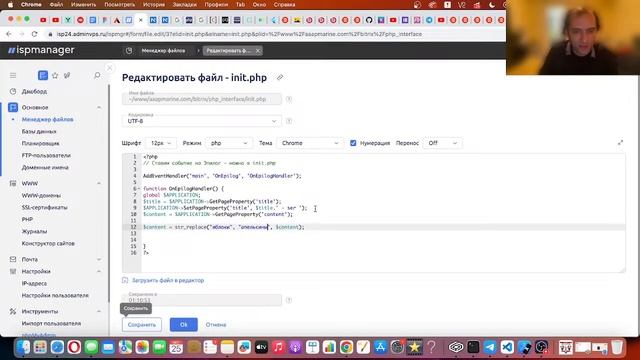The image size is (640, 360).
Task: Open the Закладки menu in the menu bar
Action: tap(184, 5)
